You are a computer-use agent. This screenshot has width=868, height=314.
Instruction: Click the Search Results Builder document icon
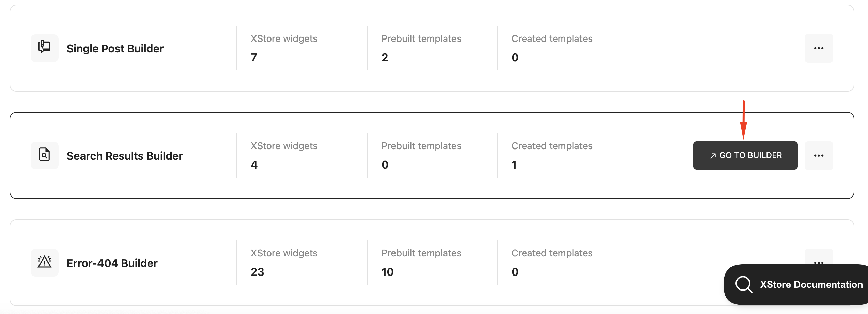pos(45,155)
